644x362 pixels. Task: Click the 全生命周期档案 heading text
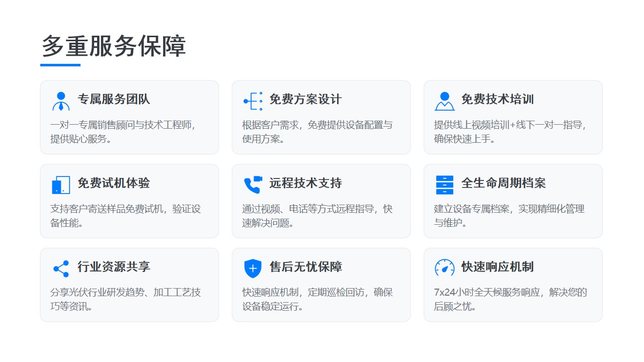coord(503,184)
